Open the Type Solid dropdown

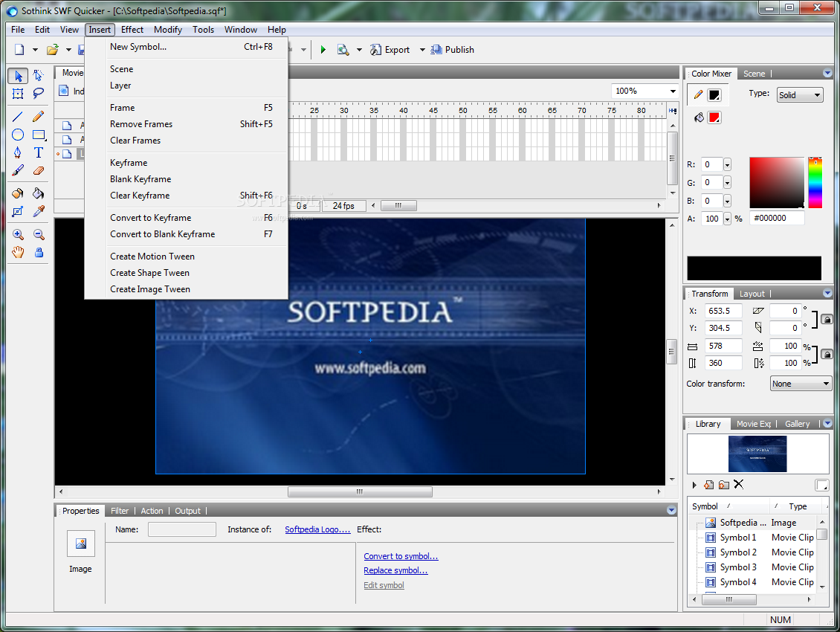(800, 95)
